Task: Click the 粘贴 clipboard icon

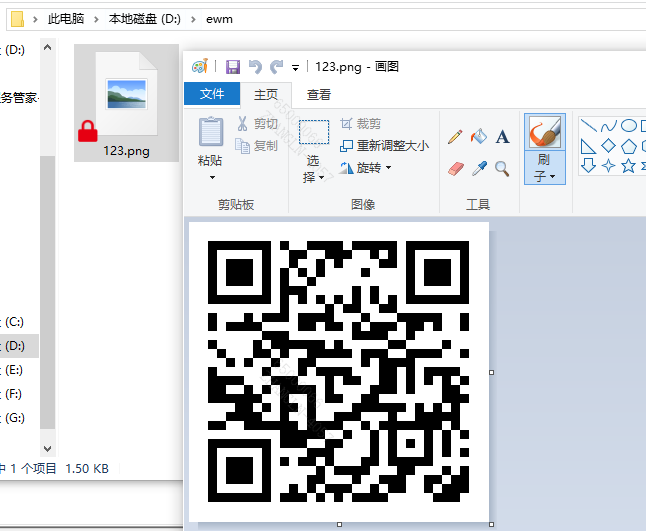Action: (211, 132)
